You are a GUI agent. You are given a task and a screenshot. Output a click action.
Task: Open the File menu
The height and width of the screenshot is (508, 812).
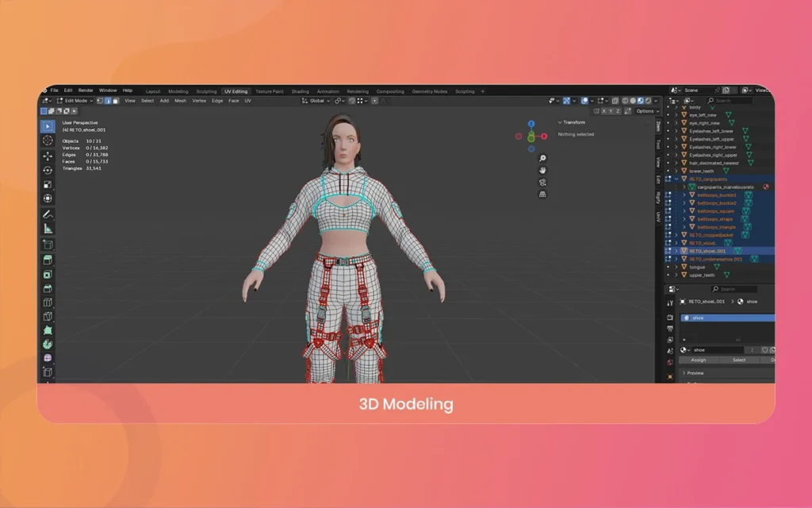55,90
